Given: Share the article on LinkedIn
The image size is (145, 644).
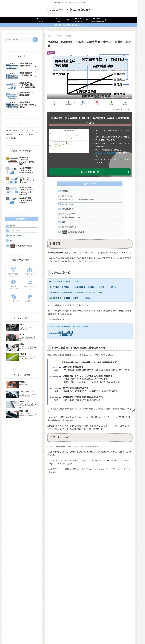Looking at the screenshot, I should [x=125, y=103].
